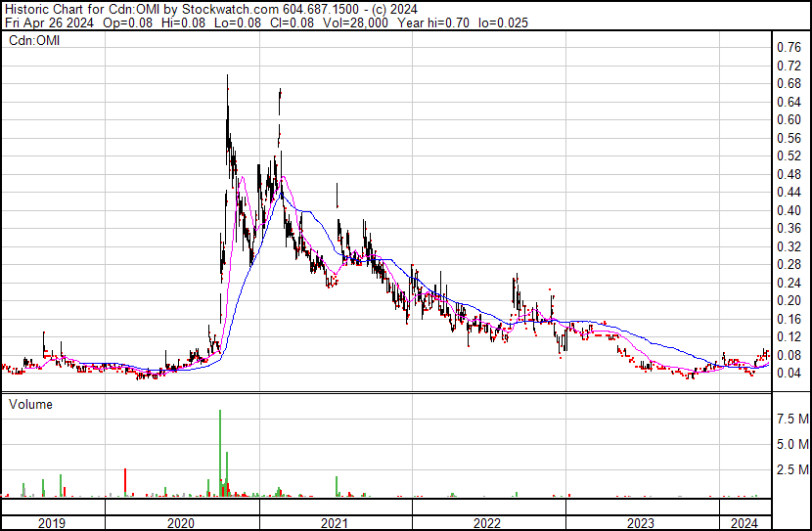Click the 'Year hi=0.70' value
The height and width of the screenshot is (531, 812).
pyautogui.click(x=433, y=22)
